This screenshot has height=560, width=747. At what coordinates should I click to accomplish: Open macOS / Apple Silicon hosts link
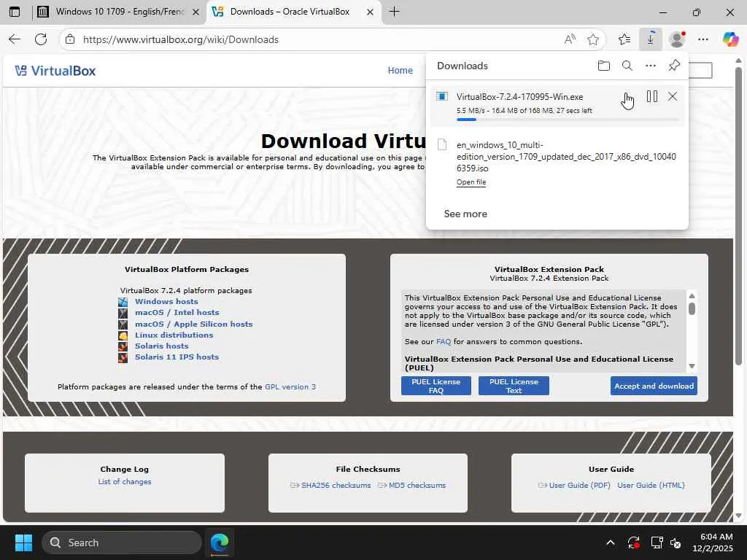pyautogui.click(x=193, y=324)
